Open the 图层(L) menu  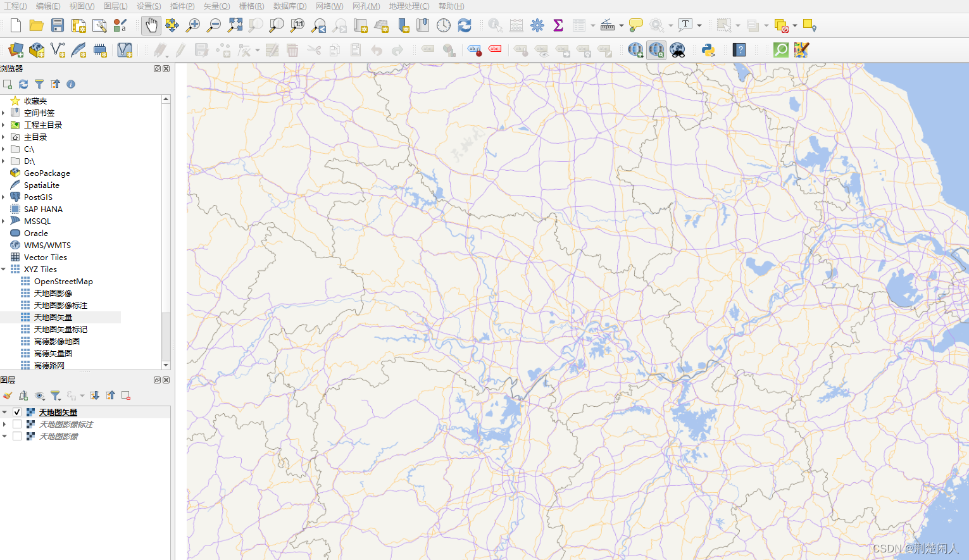(x=115, y=6)
